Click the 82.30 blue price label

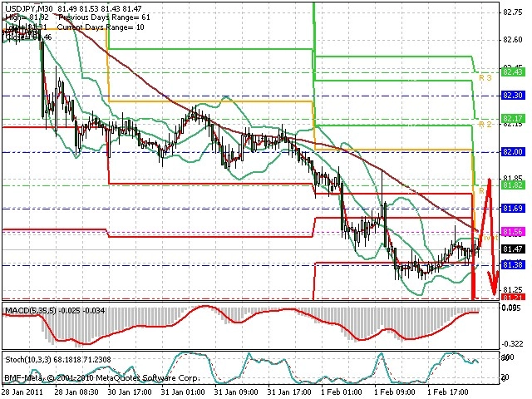(513, 96)
